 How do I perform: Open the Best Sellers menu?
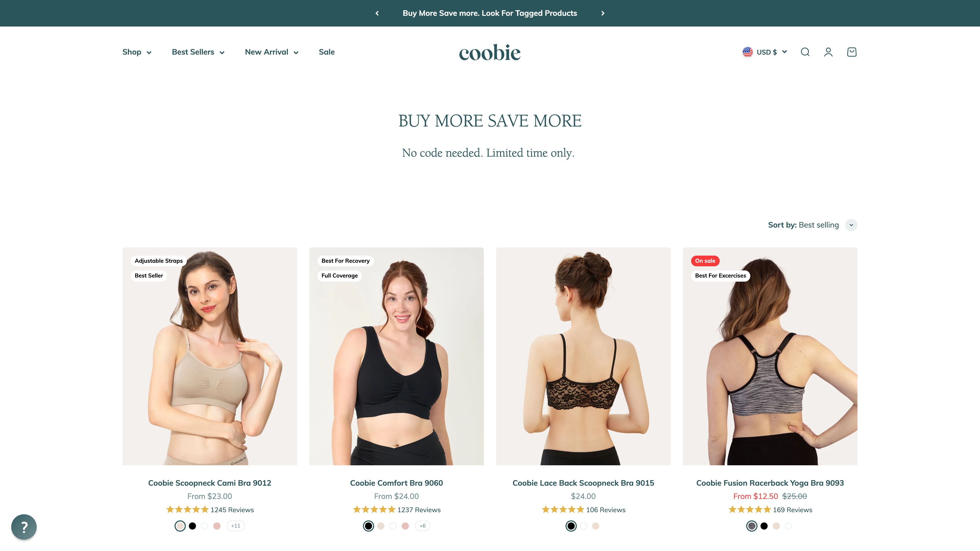198,52
